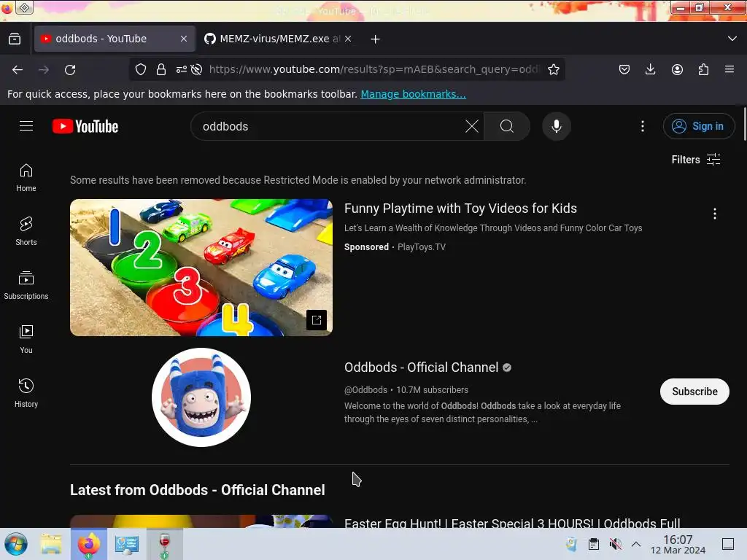Open the Firefox application hamburger menu
The image size is (747, 560).
pos(729,69)
